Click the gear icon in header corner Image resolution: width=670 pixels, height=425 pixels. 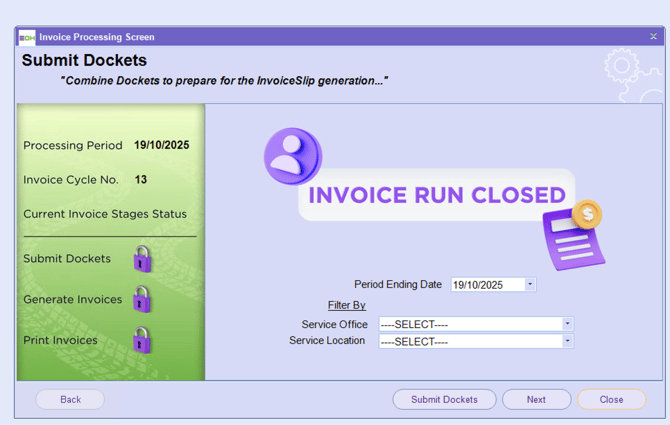tap(622, 68)
